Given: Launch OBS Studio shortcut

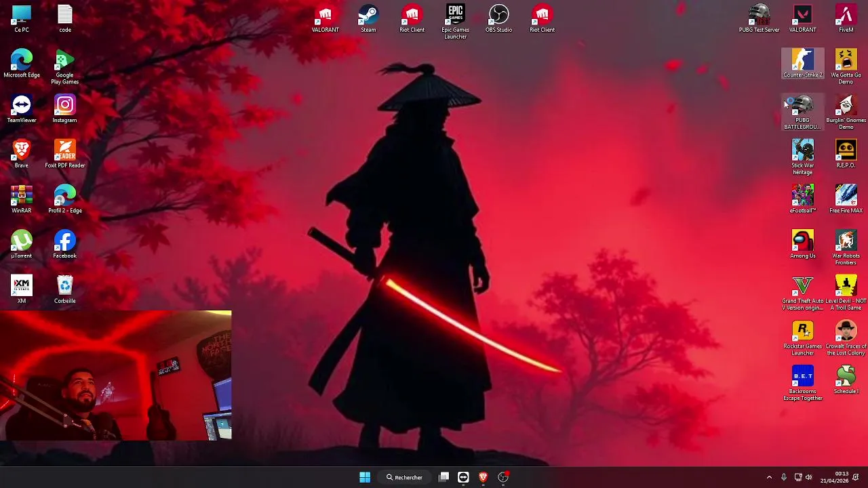Looking at the screenshot, I should 499,19.
